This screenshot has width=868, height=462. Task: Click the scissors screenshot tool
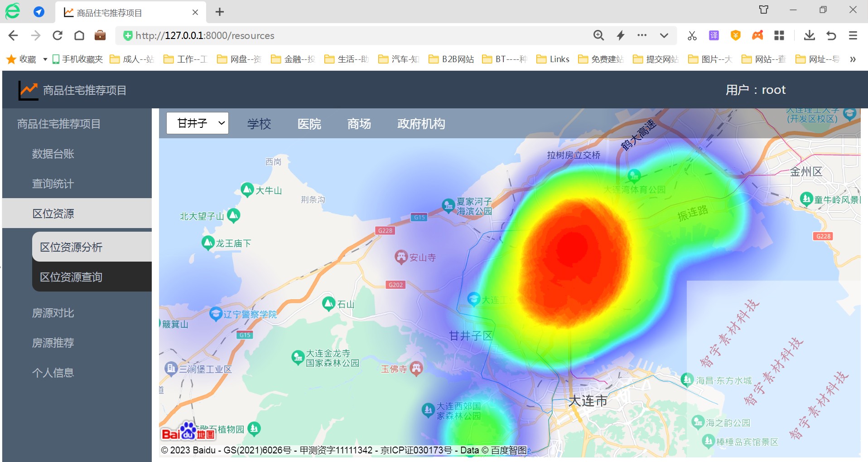692,35
